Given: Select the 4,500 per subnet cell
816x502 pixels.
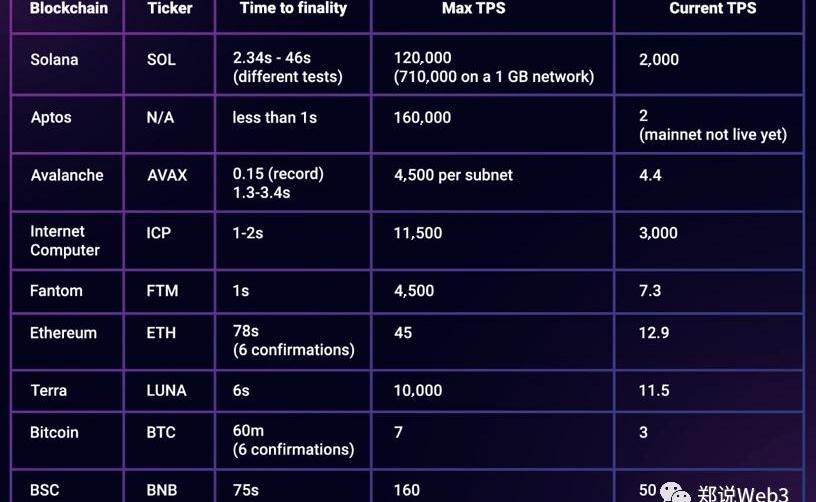Looking at the screenshot, I should click(x=453, y=175).
